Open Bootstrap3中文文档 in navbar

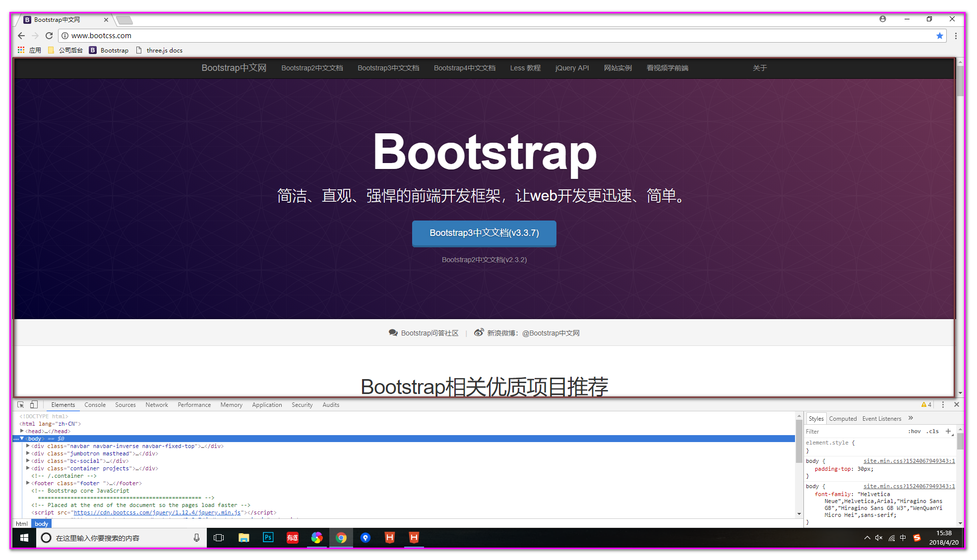(x=388, y=68)
